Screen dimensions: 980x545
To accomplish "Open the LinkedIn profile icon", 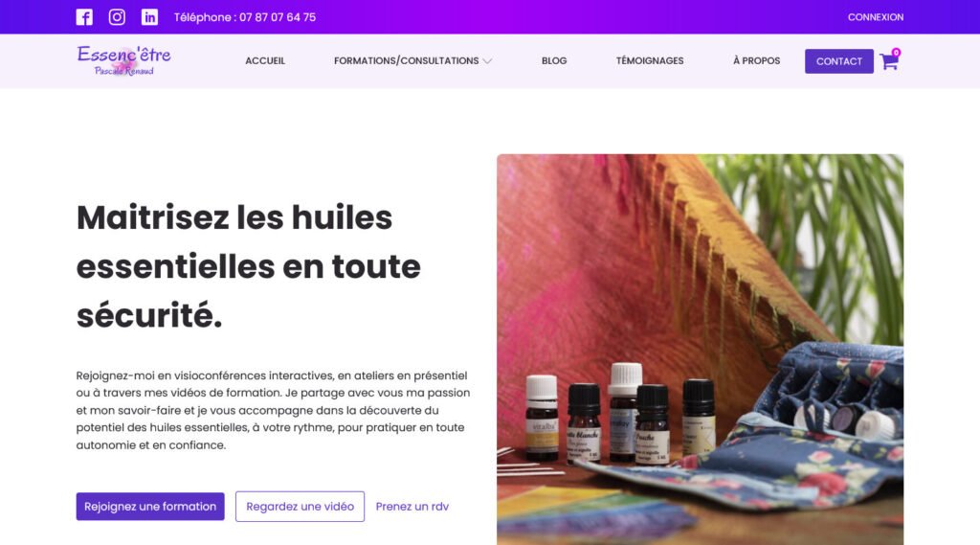I will pos(149,17).
